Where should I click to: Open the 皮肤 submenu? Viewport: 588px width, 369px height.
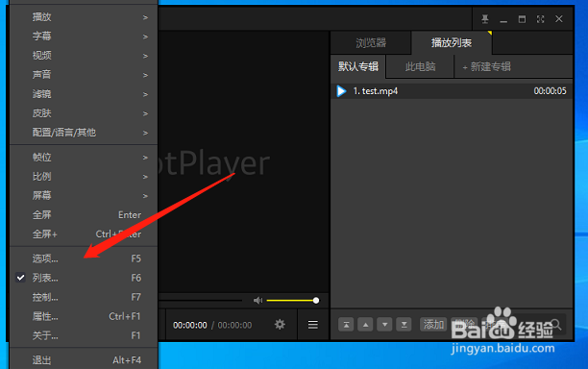[x=84, y=113]
